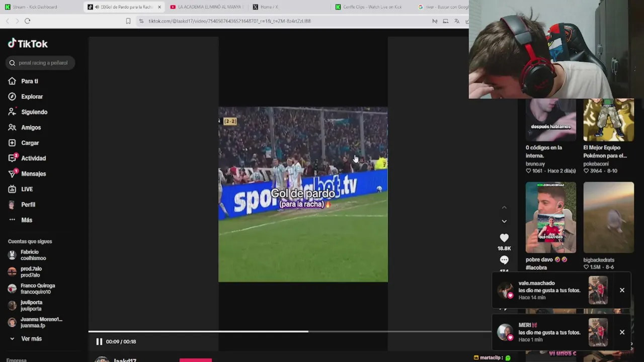Viewport: 644px width, 362px height.
Task: Click the 00:09 / 00:18 time display
Action: pos(121,341)
